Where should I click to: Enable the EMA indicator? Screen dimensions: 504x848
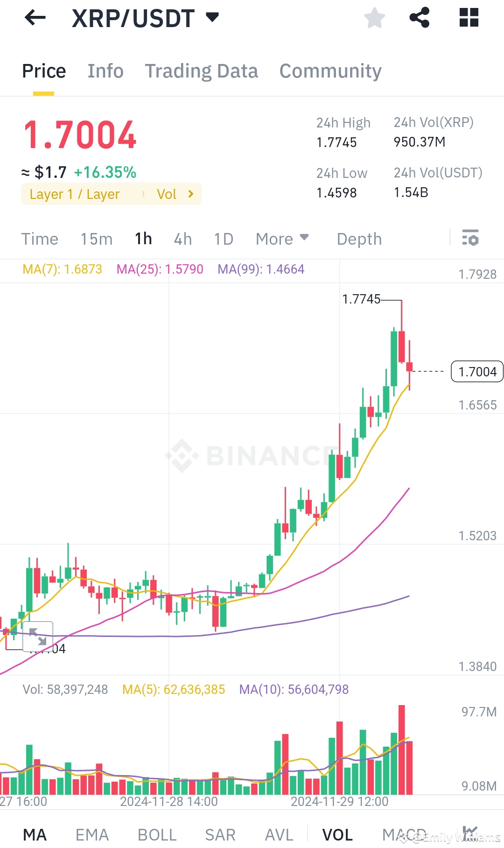point(92,834)
